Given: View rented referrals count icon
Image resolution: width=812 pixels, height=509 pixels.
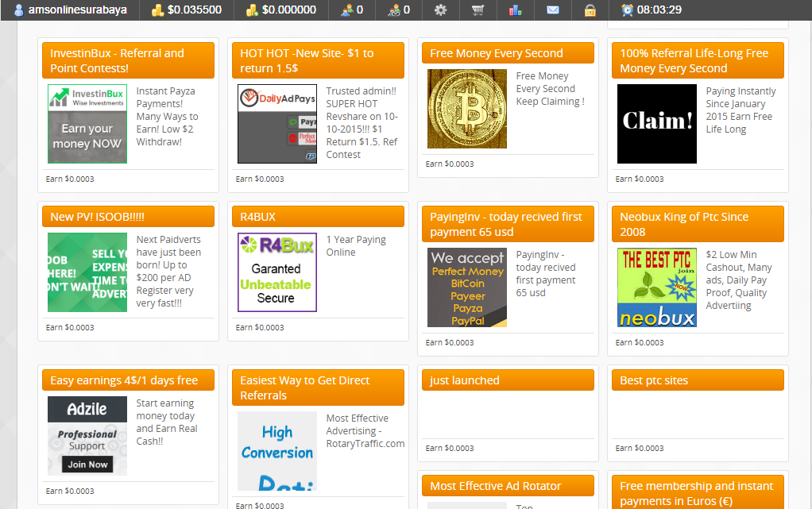Looking at the screenshot, I should coord(394,10).
